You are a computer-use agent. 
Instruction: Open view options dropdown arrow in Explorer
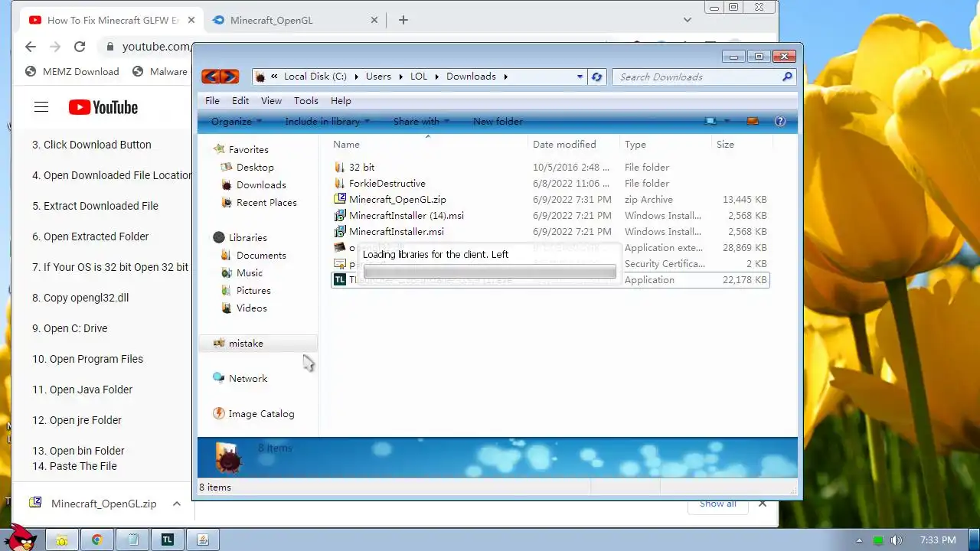[727, 121]
